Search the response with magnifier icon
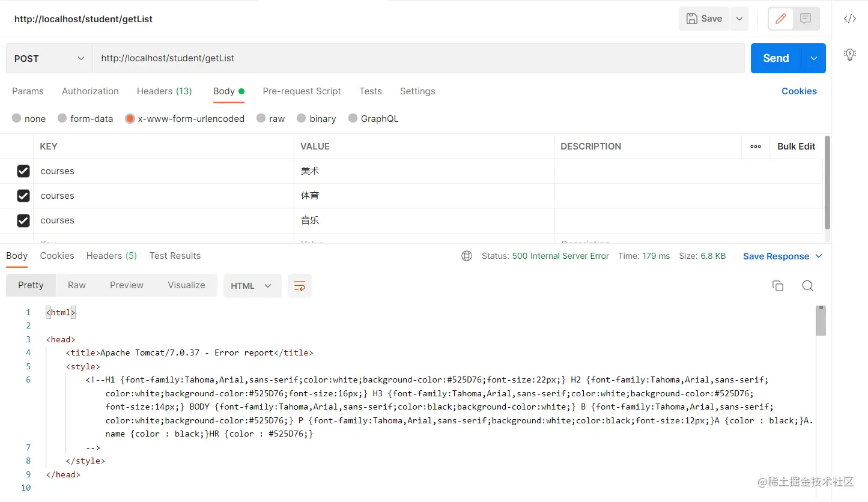 click(808, 286)
